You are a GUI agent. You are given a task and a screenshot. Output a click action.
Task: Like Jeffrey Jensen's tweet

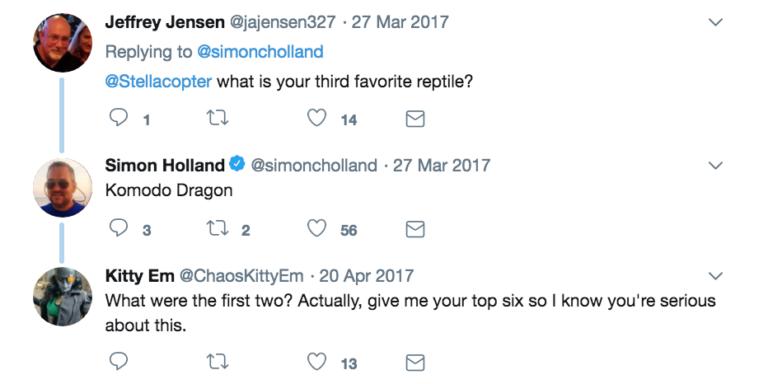[x=316, y=118]
